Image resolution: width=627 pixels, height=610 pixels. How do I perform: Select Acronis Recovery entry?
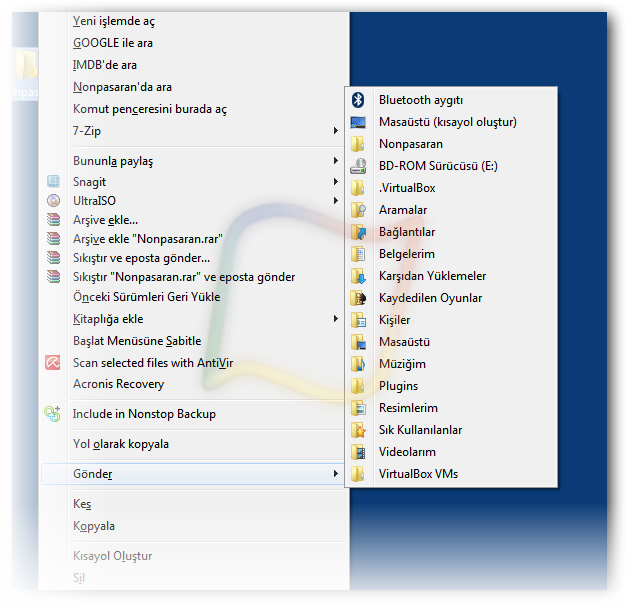pyautogui.click(x=118, y=384)
